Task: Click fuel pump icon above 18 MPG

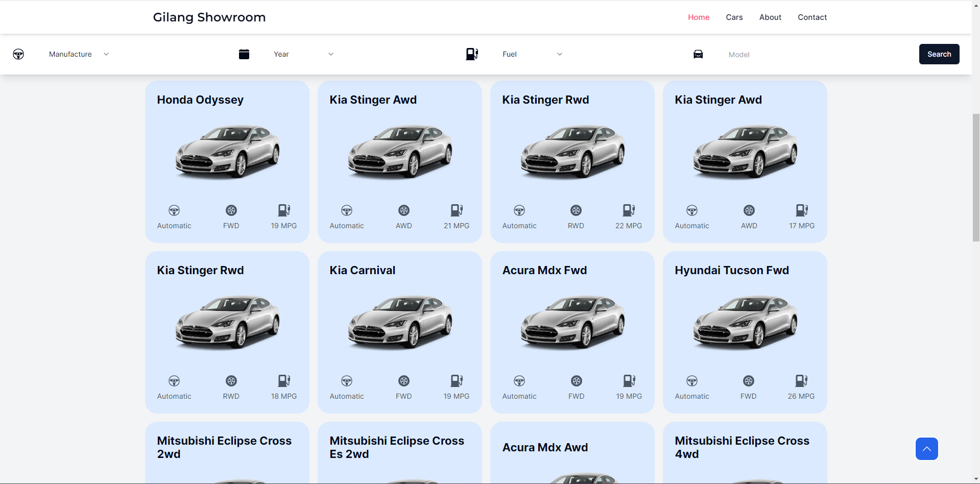Action: (x=284, y=381)
